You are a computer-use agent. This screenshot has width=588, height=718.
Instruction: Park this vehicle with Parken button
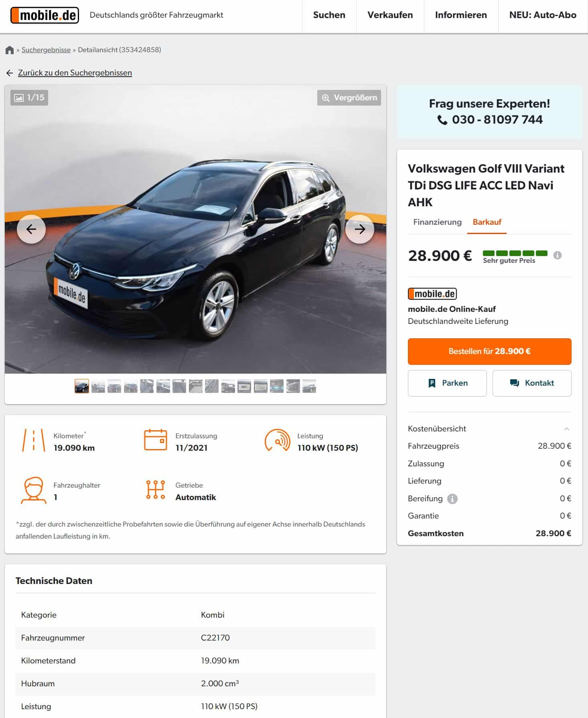[447, 383]
